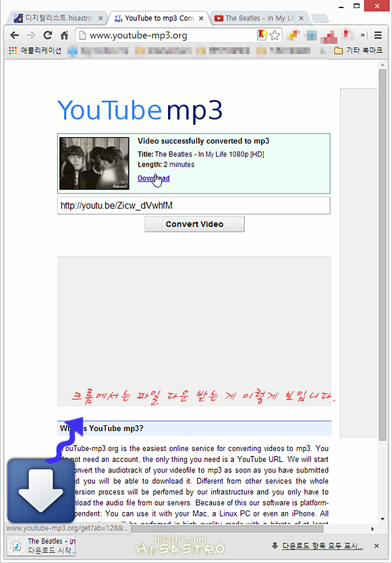The height and width of the screenshot is (563, 392).
Task: Click the browser forward arrow
Action: 31,35
